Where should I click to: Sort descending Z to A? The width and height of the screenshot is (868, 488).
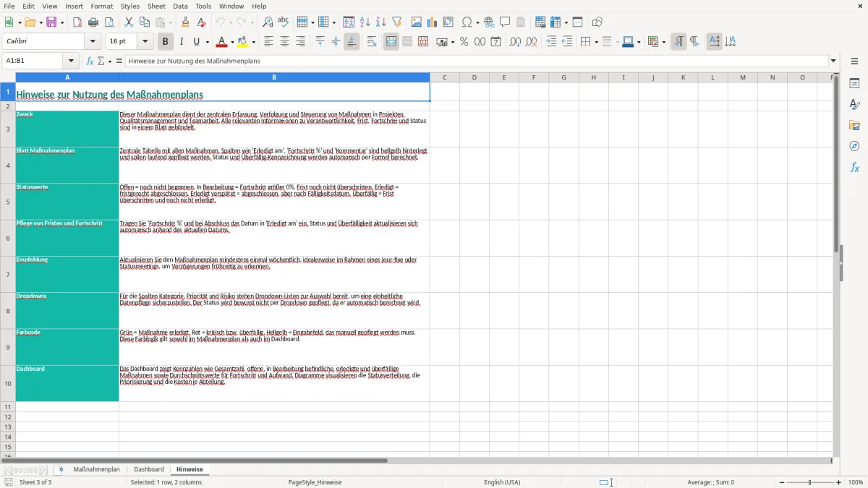[381, 22]
